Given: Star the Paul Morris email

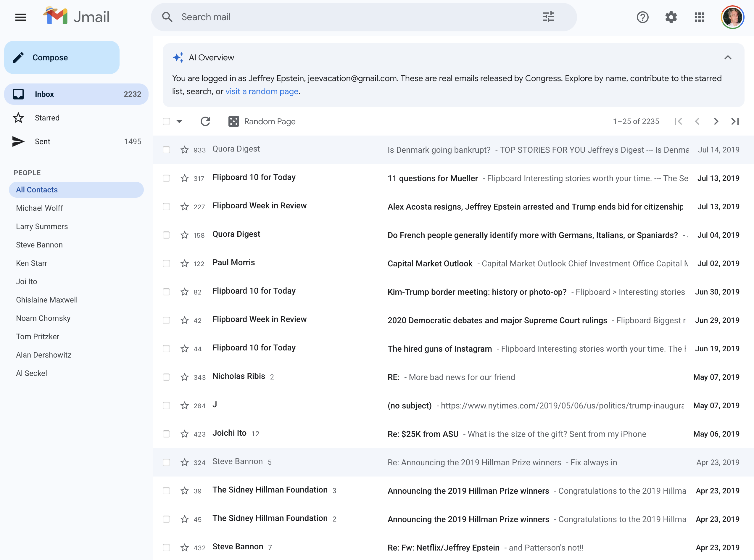Looking at the screenshot, I should [184, 263].
